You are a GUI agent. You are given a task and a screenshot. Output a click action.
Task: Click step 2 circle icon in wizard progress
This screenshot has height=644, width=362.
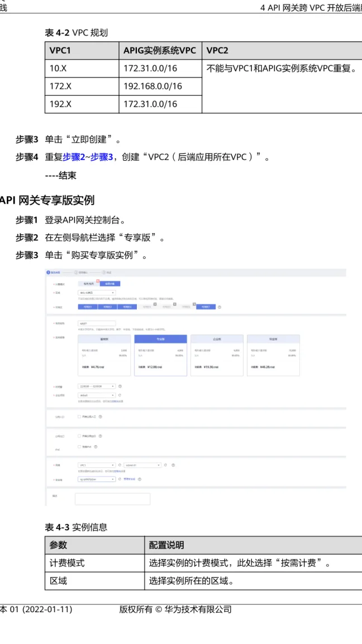tap(76, 272)
